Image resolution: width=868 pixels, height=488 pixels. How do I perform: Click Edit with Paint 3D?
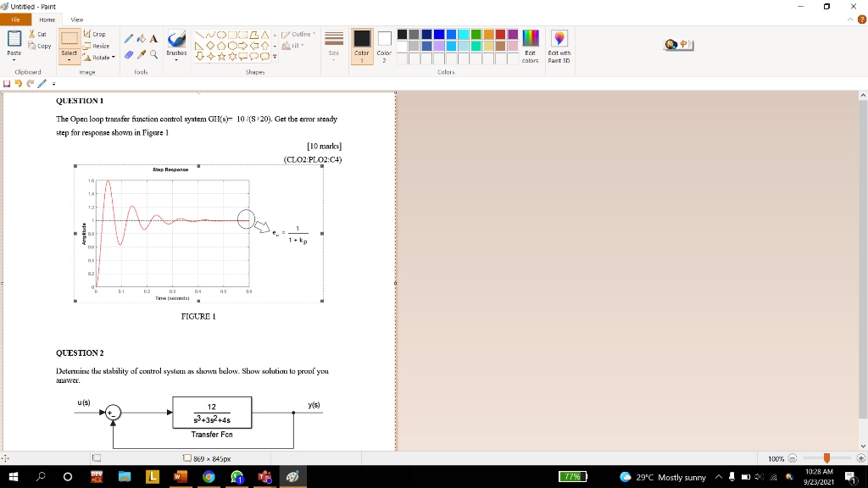(559, 47)
